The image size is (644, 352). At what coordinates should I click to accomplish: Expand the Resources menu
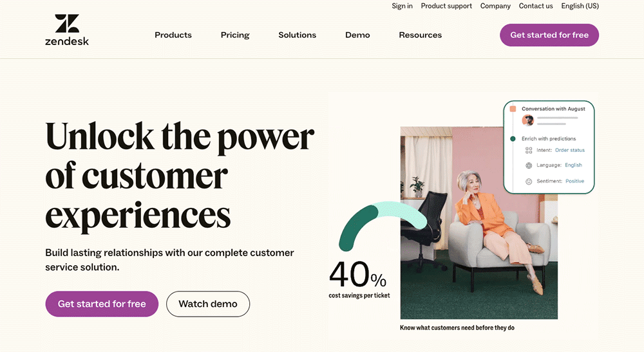tap(420, 35)
